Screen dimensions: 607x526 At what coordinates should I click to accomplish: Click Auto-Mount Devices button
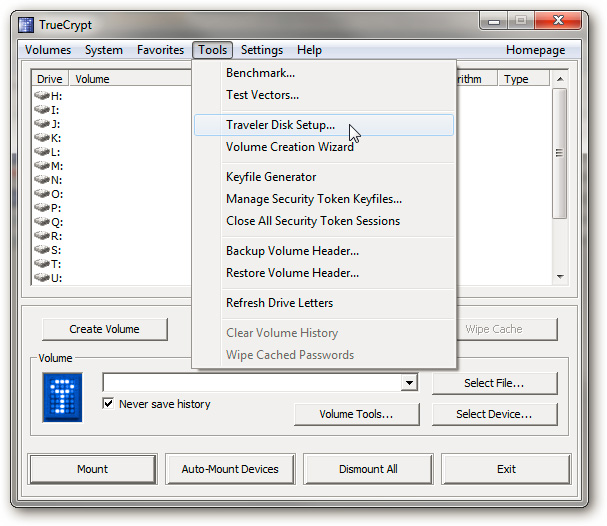pyautogui.click(x=230, y=469)
